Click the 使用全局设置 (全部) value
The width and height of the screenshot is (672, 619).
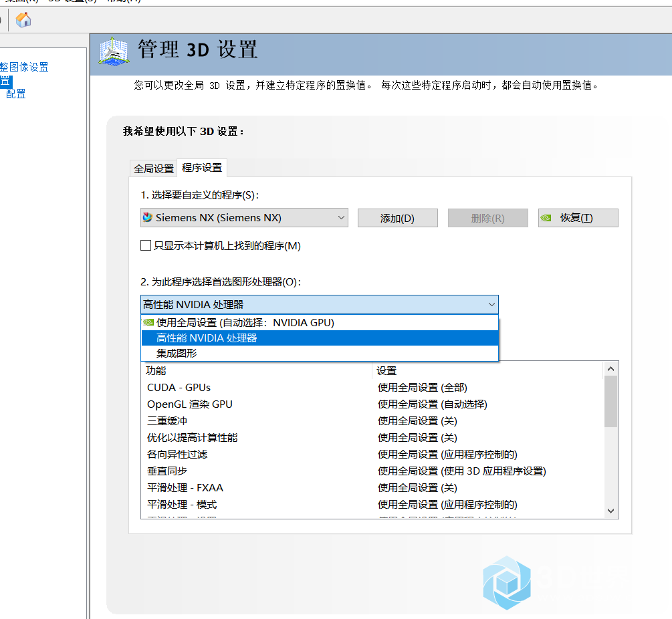(x=422, y=388)
